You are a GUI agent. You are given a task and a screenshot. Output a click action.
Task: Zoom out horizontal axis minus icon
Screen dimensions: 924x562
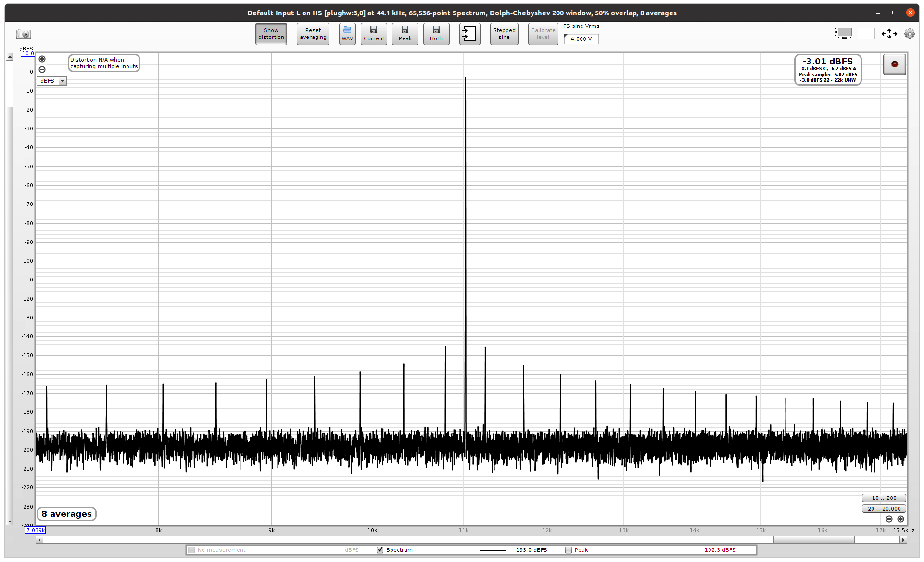[889, 519]
